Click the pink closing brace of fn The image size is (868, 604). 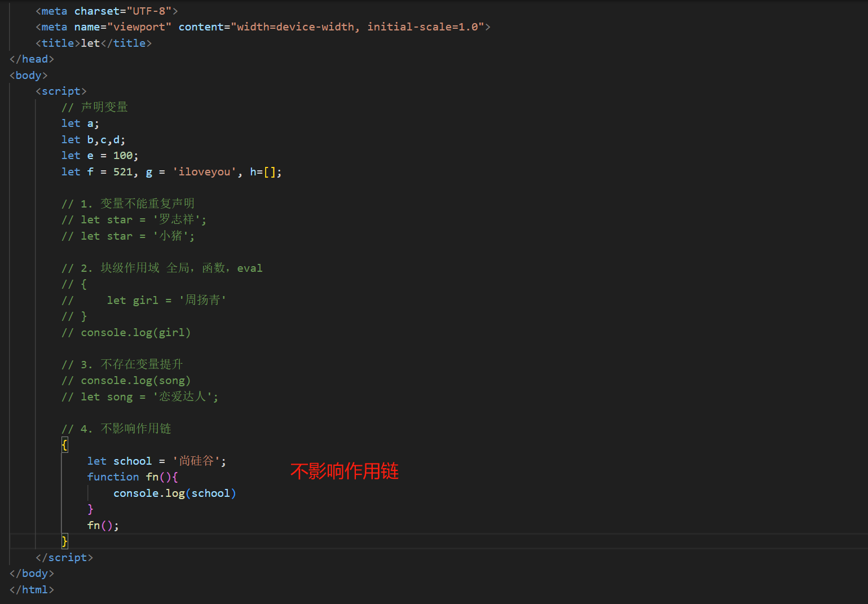point(90,509)
